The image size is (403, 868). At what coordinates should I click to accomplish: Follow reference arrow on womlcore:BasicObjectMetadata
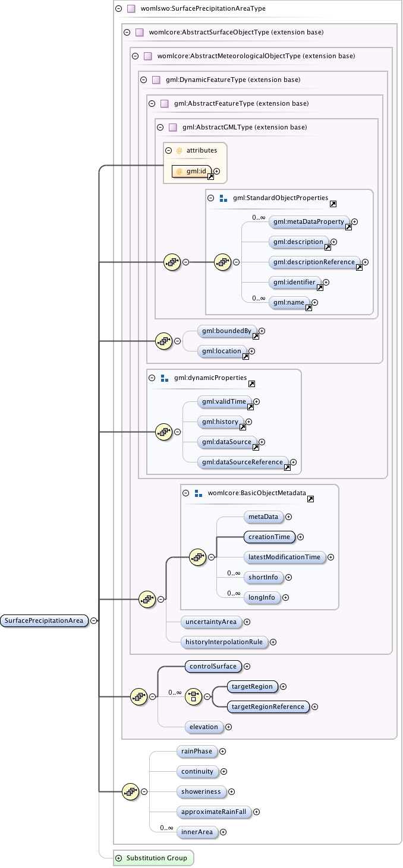pos(310,499)
